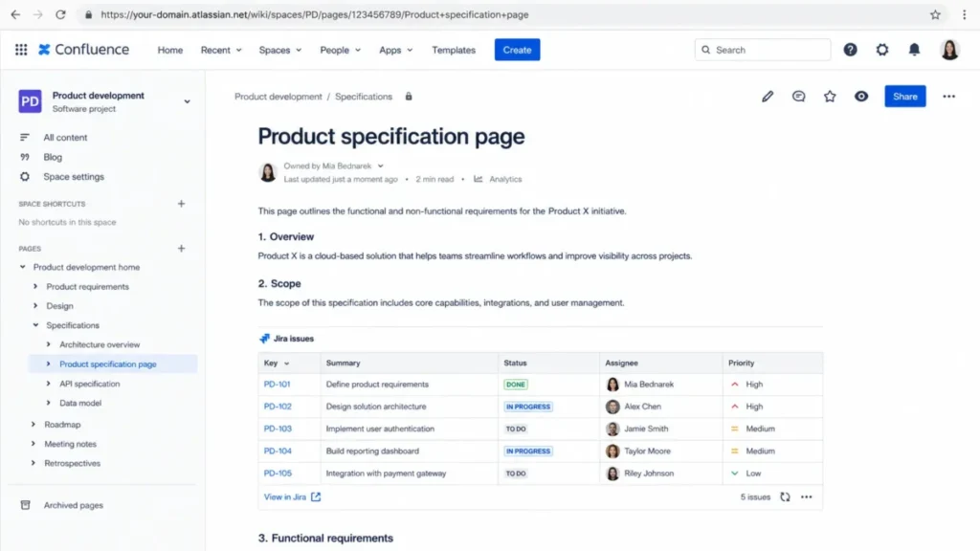This screenshot has height=551, width=980.
Task: Click the Product development space PD avatar
Action: coord(30,101)
